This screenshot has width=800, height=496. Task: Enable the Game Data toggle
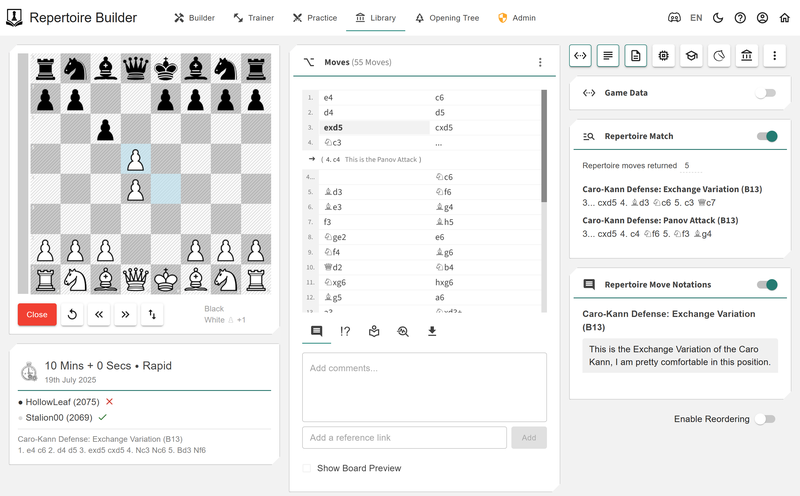click(x=765, y=93)
